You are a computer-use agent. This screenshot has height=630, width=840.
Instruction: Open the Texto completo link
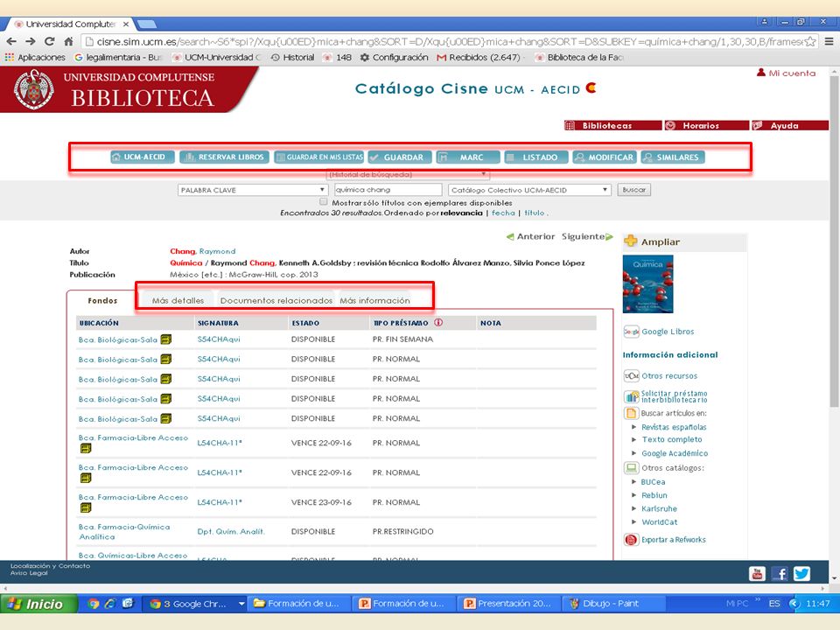tap(672, 439)
